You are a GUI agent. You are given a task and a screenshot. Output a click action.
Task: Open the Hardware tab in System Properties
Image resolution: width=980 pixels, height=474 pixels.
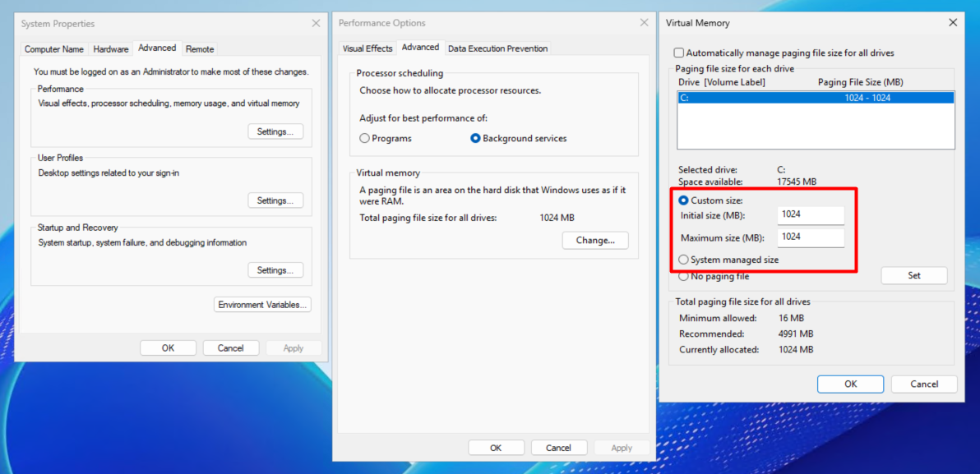click(111, 48)
